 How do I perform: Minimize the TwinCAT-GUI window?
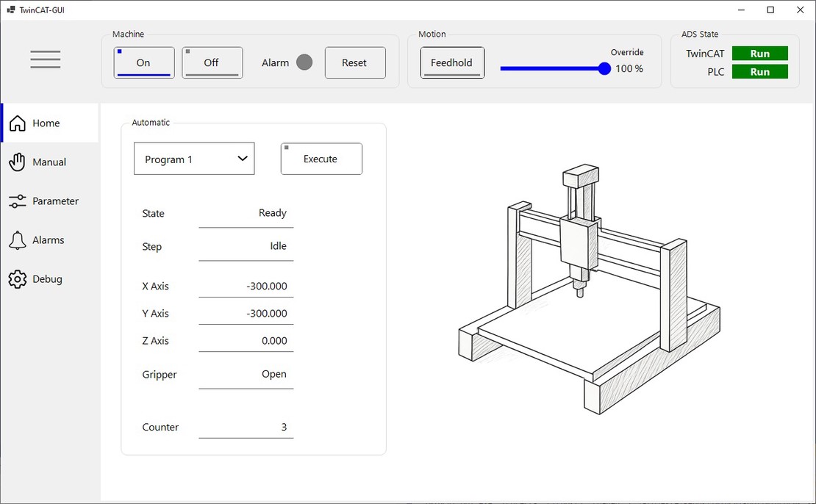click(742, 10)
